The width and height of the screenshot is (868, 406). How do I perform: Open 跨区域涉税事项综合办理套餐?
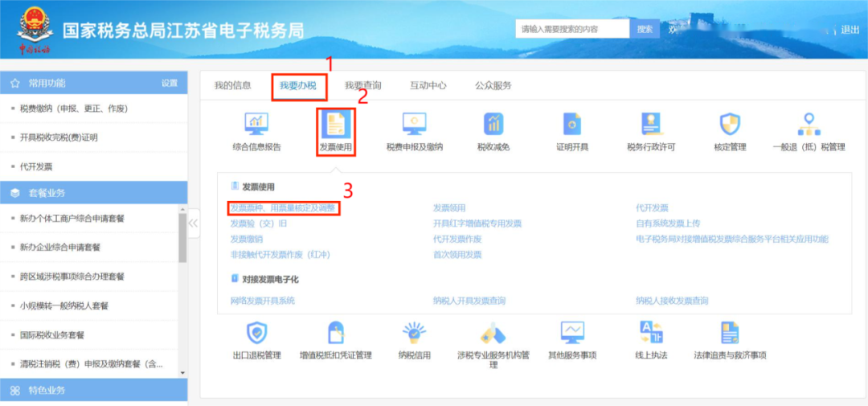pyautogui.click(x=72, y=277)
